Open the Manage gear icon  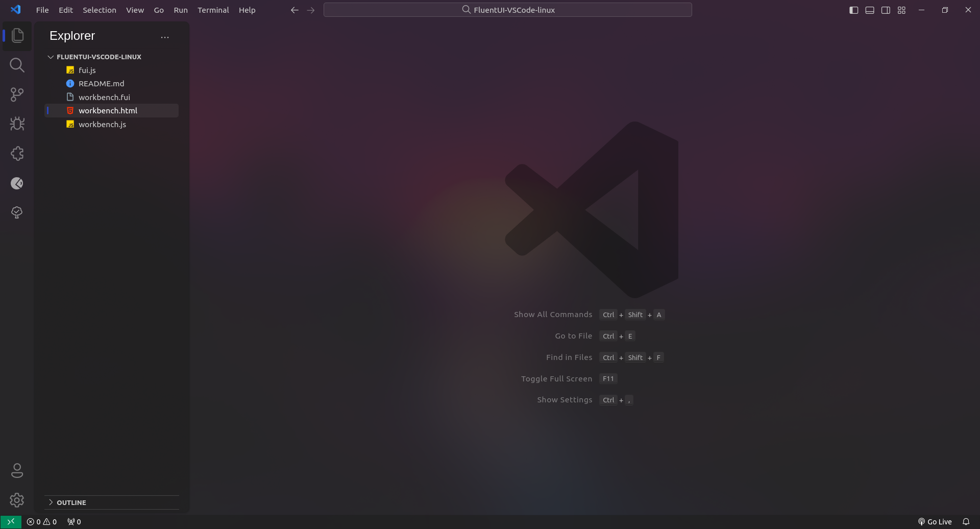[x=17, y=500]
